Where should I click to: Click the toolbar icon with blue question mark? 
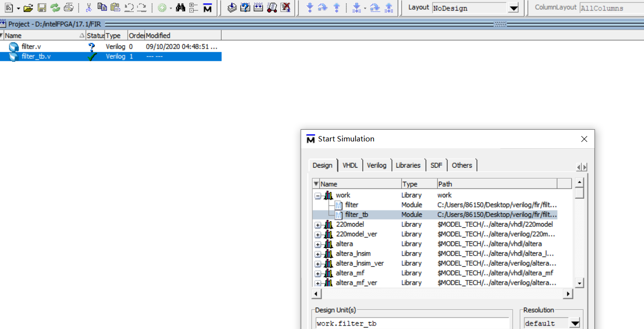pos(245,8)
